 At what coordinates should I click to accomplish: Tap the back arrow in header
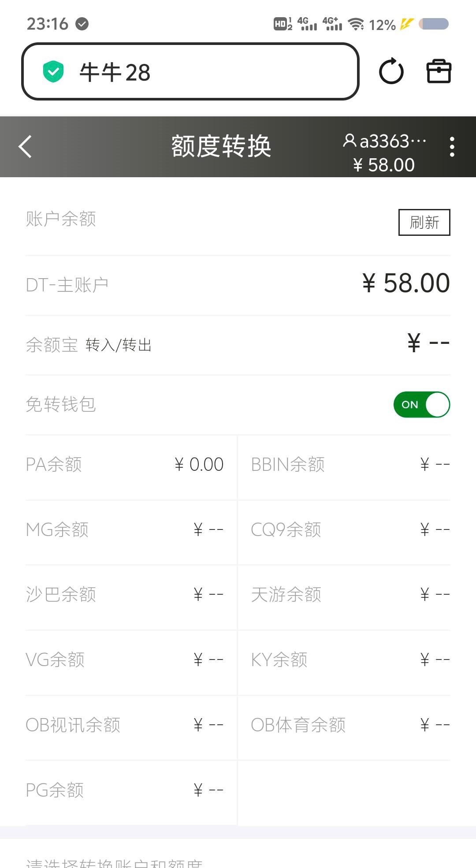pos(26,147)
